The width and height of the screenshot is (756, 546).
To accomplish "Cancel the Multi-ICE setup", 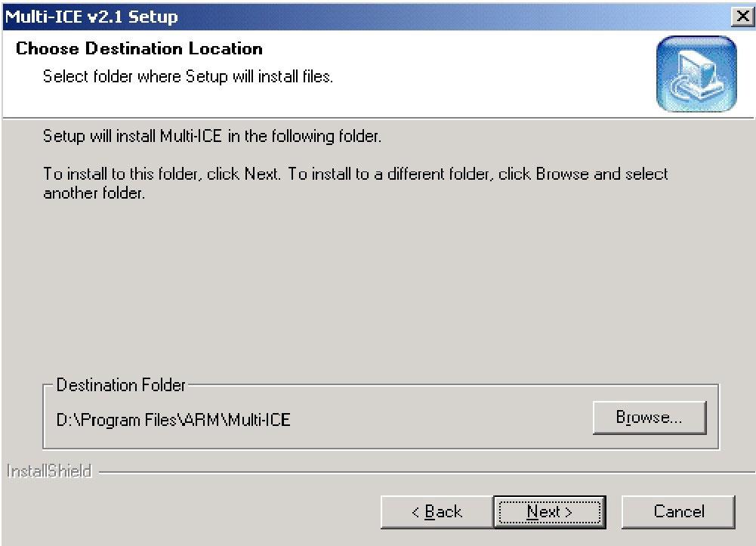I will [677, 512].
